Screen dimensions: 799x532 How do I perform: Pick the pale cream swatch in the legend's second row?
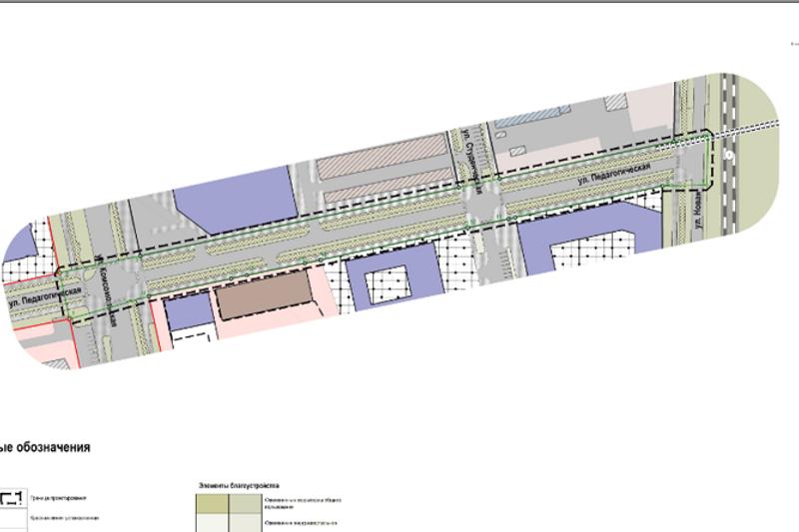pos(213,524)
